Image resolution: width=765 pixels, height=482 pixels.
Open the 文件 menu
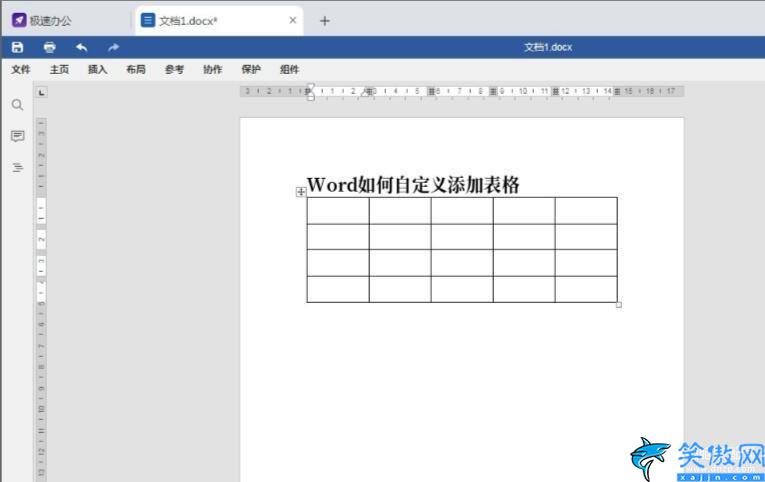point(21,69)
